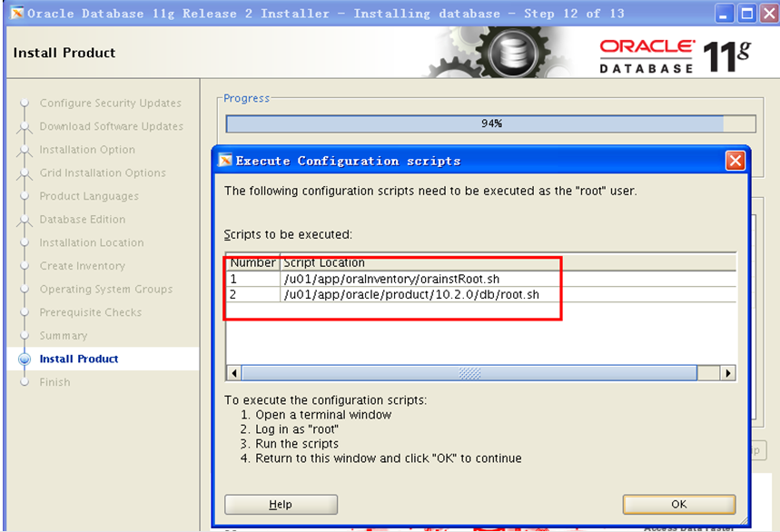Select the Product Languages step
The height and width of the screenshot is (532, 780).
(x=89, y=196)
